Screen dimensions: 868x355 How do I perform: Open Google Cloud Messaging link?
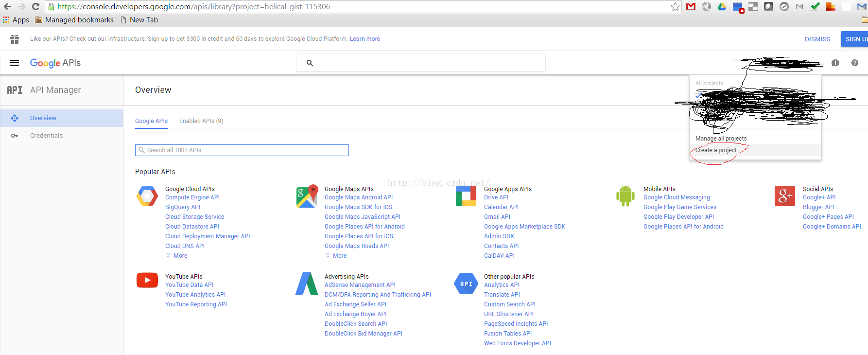point(677,197)
